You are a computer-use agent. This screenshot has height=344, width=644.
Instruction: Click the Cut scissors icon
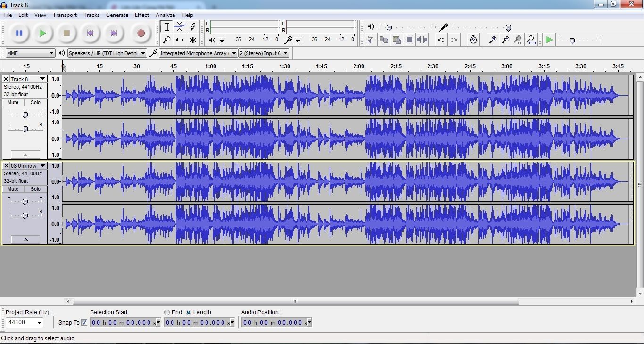(371, 40)
